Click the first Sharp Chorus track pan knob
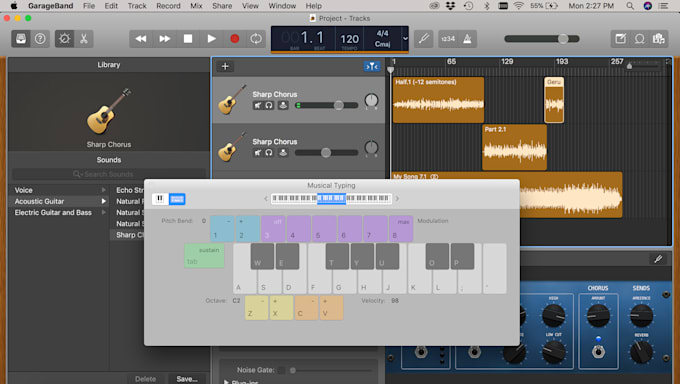680x384 pixels. pyautogui.click(x=371, y=101)
